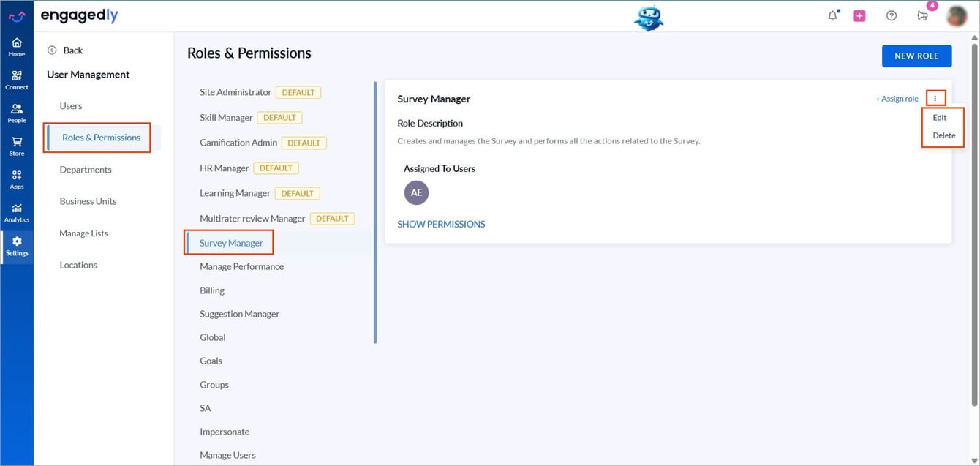Open Manage Lists menu item
Viewport: 980px width, 466px height.
click(83, 233)
